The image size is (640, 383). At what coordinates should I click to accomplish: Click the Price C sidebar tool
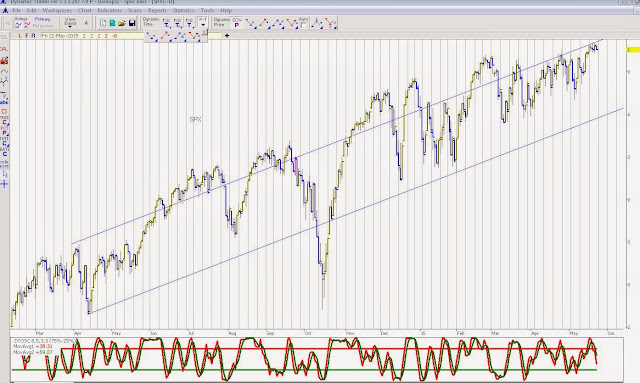(4, 120)
